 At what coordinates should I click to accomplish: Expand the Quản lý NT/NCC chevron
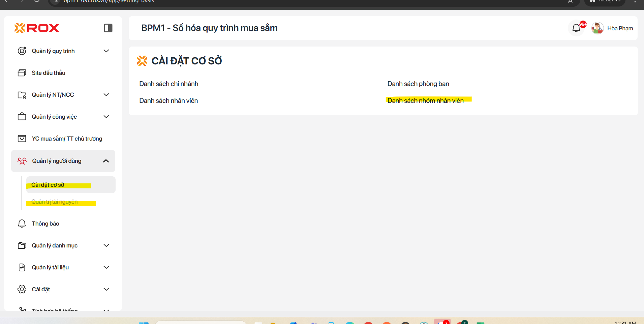[106, 95]
